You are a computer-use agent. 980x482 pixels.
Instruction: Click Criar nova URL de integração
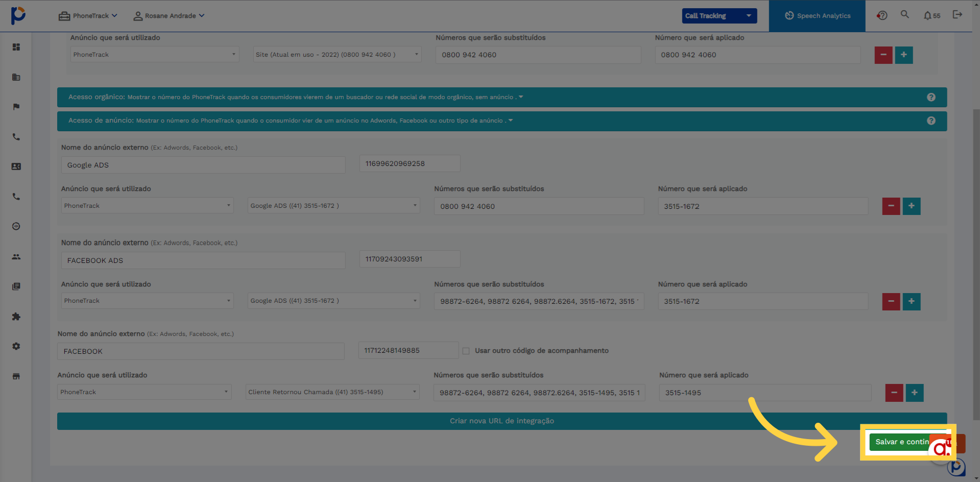pos(502,421)
